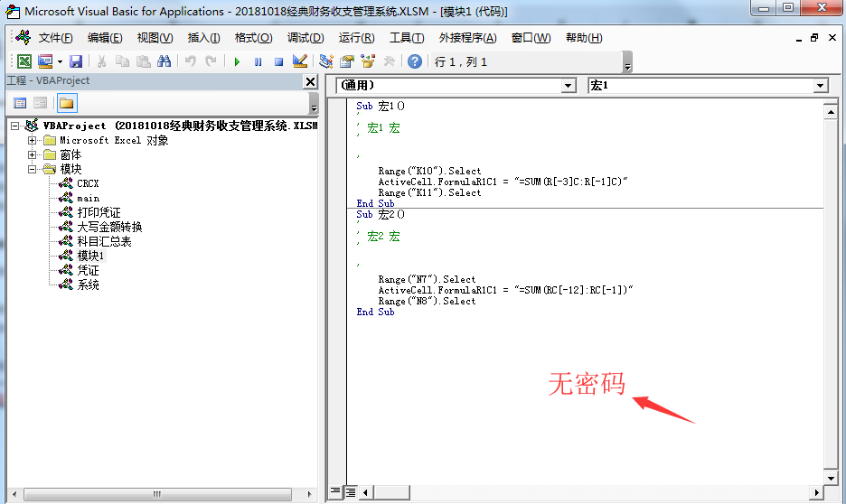Switch to Procedure View button
Viewport: 846px width, 504px height.
(335, 491)
